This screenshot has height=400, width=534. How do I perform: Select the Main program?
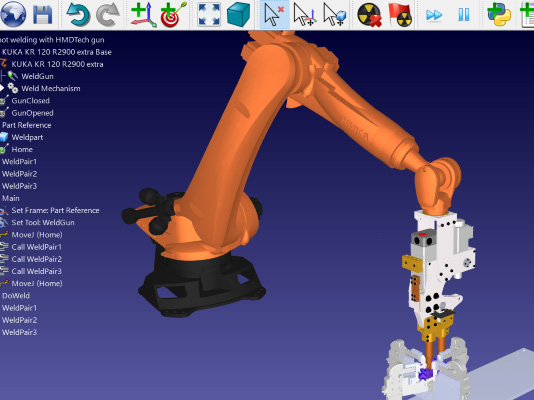(x=11, y=198)
